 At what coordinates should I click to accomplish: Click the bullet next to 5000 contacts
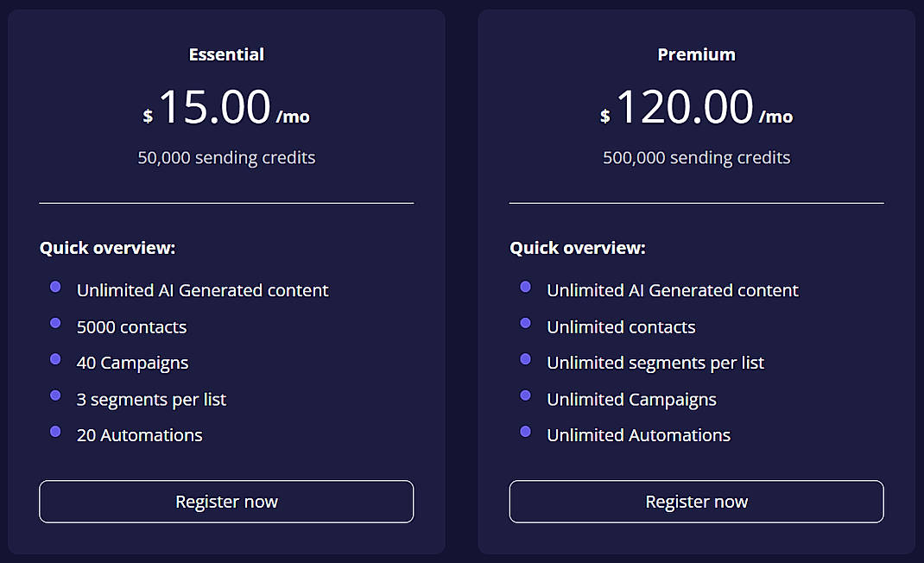coord(55,322)
